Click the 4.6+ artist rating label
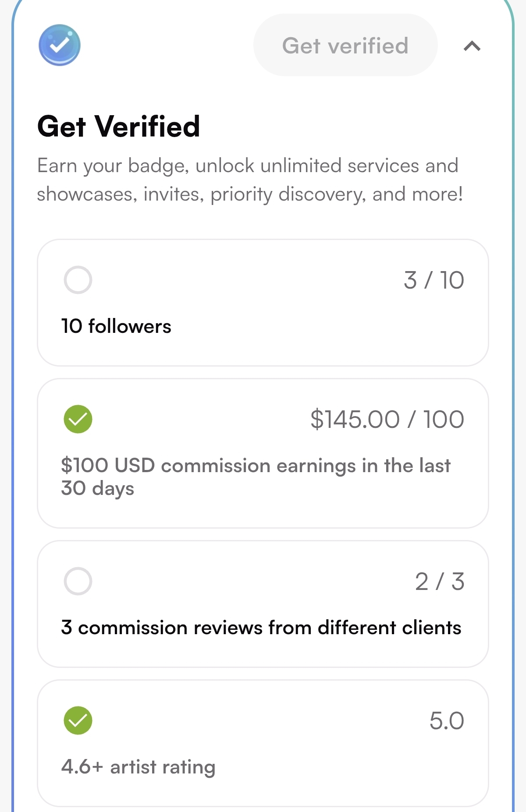This screenshot has height=812, width=526. pyautogui.click(x=138, y=767)
